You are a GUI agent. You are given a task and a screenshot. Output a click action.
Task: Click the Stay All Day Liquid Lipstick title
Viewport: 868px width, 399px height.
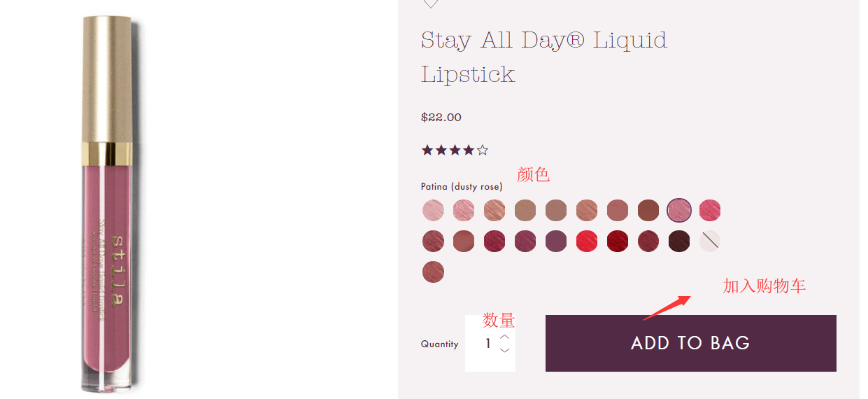(543, 56)
